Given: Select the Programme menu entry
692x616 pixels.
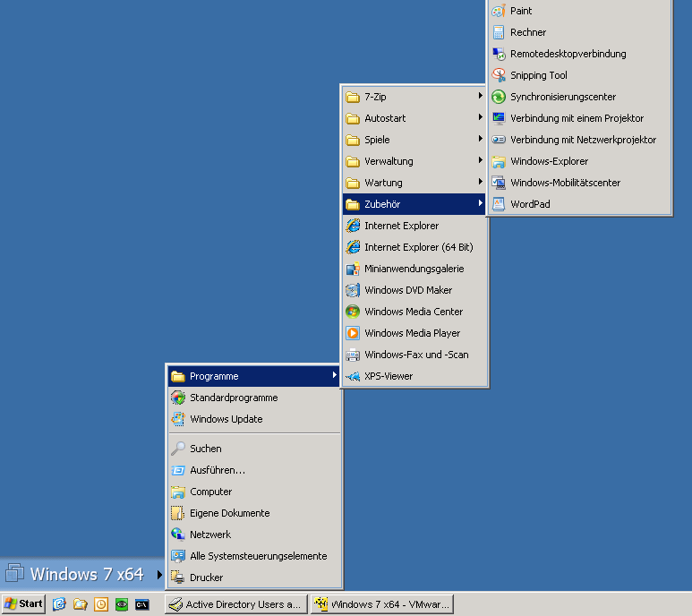Looking at the screenshot, I should click(x=253, y=376).
